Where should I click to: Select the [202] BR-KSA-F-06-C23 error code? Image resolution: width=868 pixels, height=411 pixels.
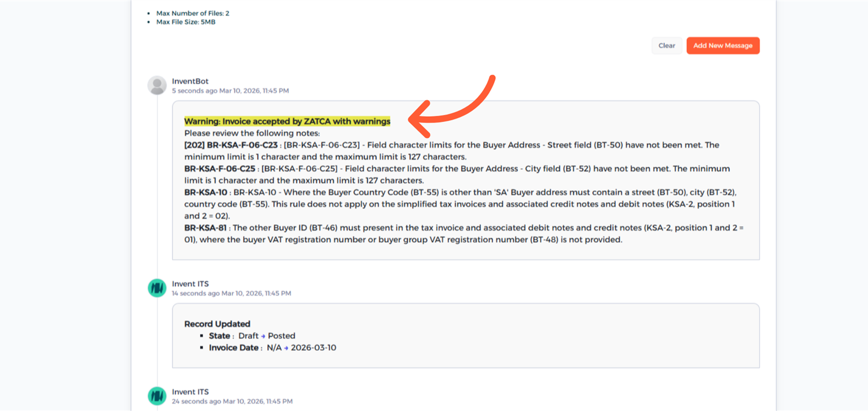pyautogui.click(x=231, y=145)
